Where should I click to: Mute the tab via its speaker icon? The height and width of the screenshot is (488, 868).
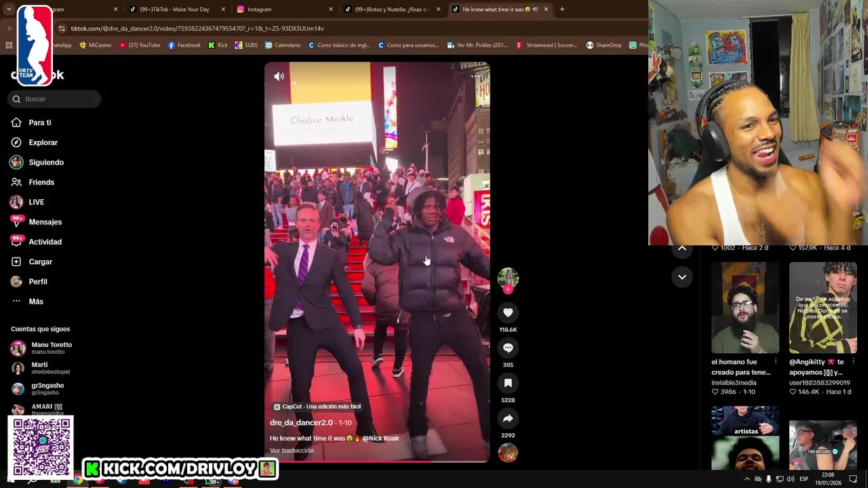click(535, 9)
